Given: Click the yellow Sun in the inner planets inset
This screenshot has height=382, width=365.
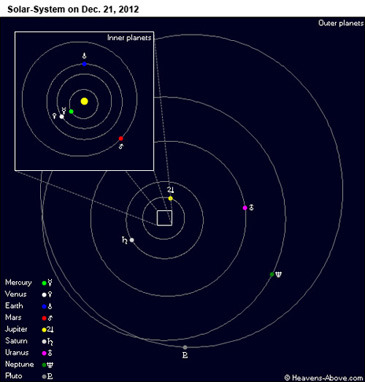Looking at the screenshot, I should 84,101.
